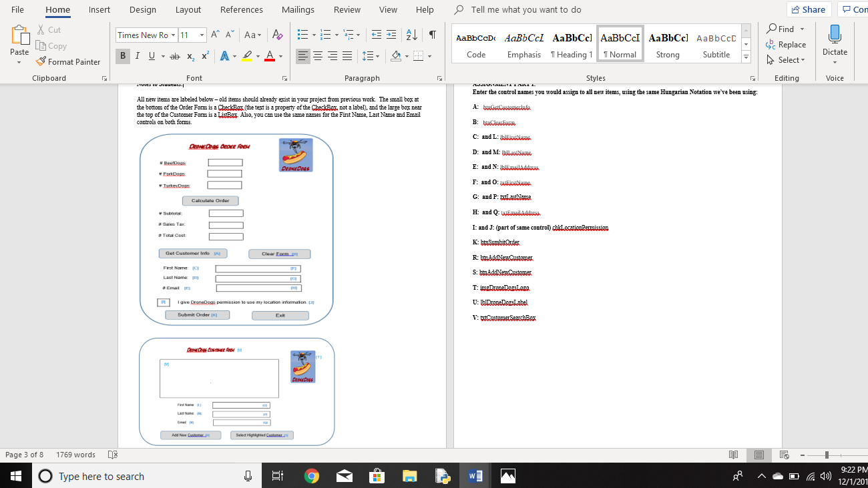The image size is (868, 488).
Task: Open the File tab
Action: (x=18, y=9)
